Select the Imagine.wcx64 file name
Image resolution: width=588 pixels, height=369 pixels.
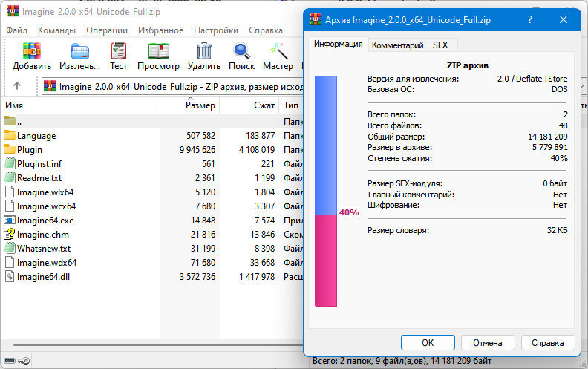46,206
